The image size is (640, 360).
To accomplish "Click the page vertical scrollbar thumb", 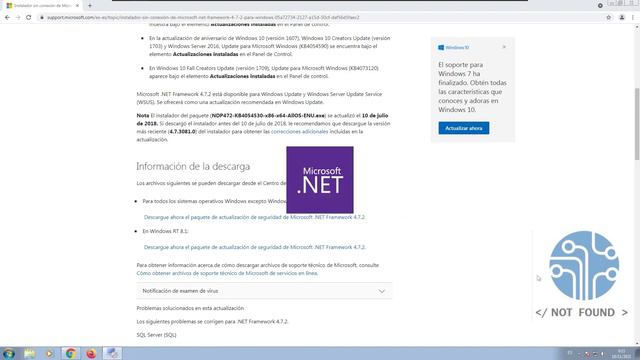I will click(x=637, y=124).
